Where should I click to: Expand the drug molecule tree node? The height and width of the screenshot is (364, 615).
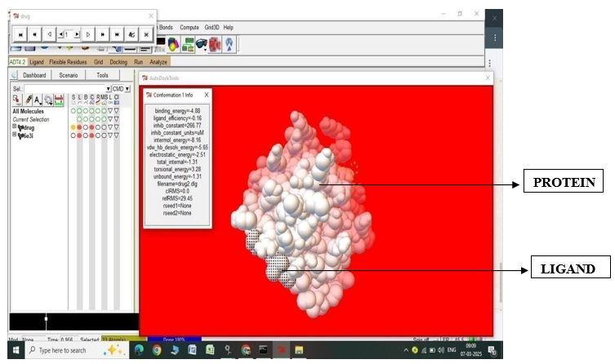tap(14, 127)
